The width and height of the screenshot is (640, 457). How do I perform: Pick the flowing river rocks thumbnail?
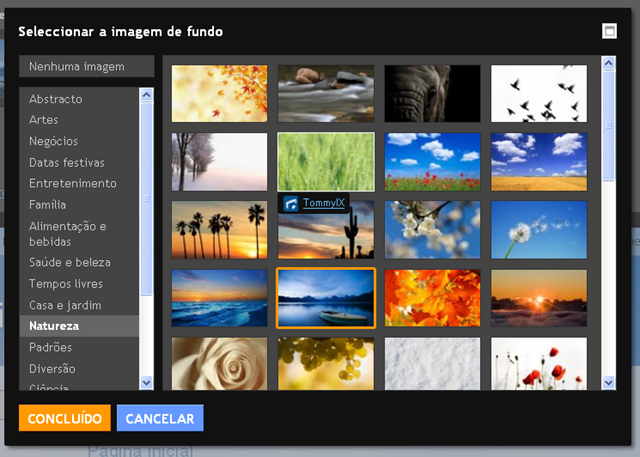point(326,93)
